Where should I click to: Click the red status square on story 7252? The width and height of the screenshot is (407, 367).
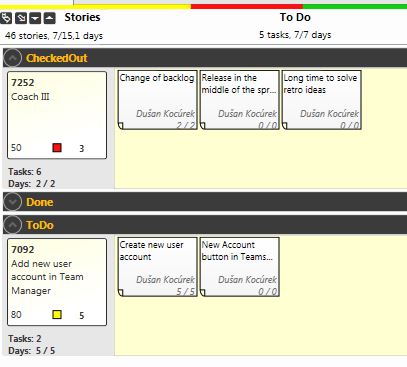[57, 148]
